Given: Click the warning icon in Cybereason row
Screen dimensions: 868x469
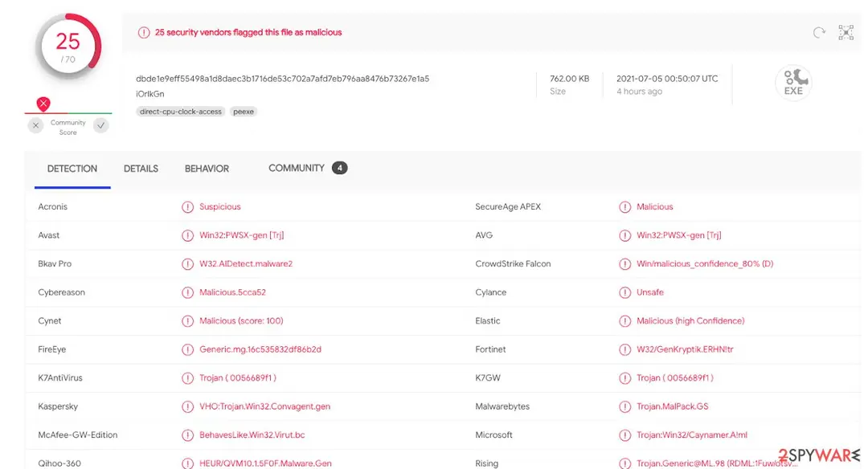Looking at the screenshot, I should (187, 292).
